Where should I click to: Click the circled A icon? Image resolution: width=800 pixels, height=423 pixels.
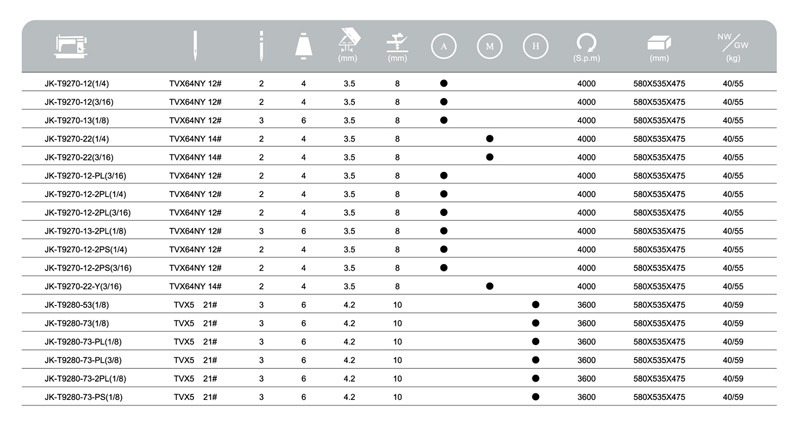click(443, 45)
